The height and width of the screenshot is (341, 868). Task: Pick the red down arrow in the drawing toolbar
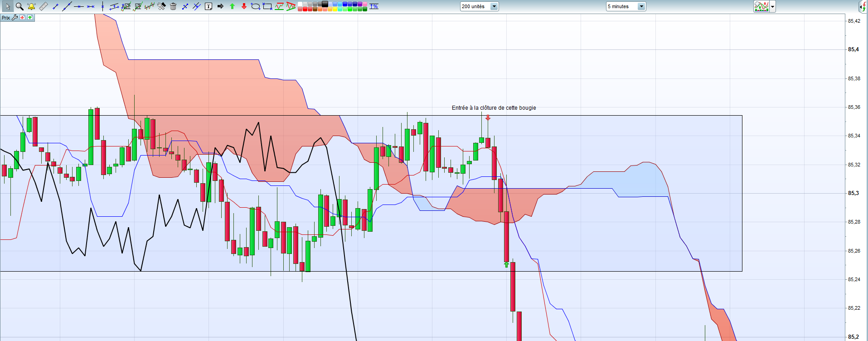point(244,6)
